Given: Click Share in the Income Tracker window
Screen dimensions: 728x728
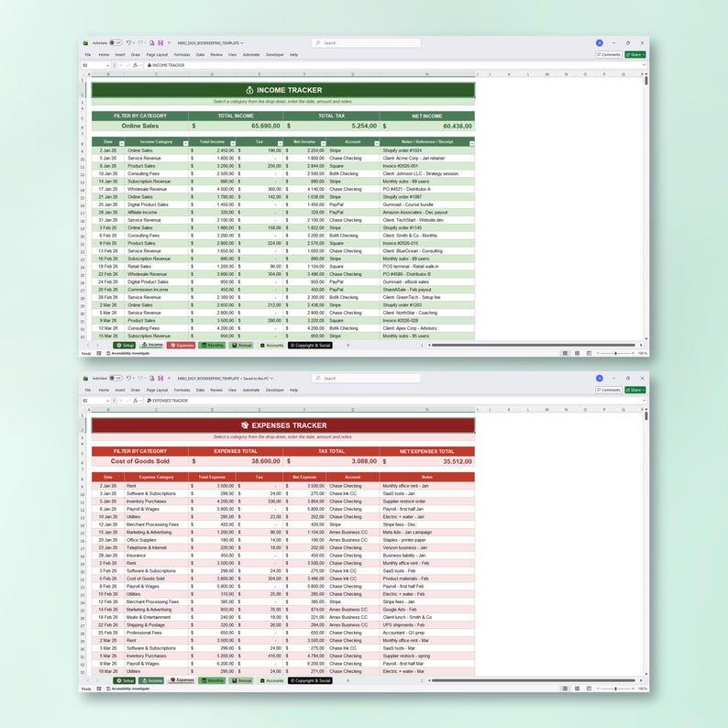Looking at the screenshot, I should (x=635, y=54).
